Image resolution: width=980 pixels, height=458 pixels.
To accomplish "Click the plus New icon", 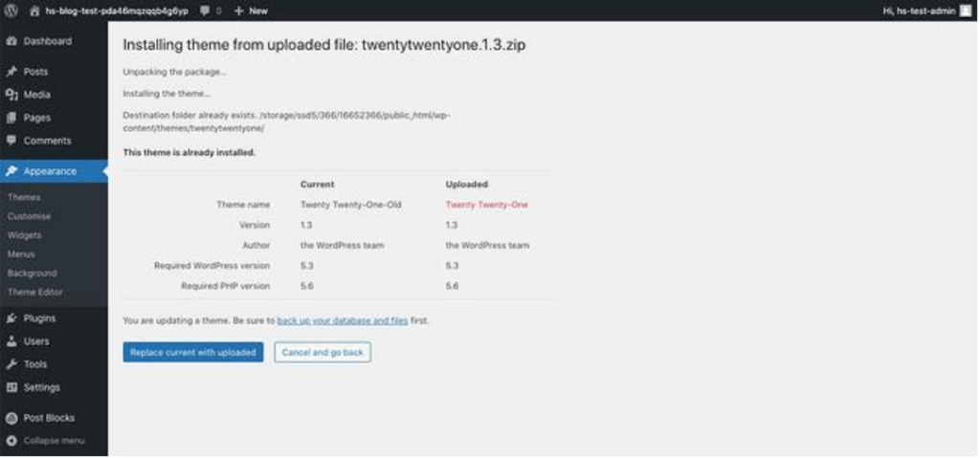I will (x=238, y=11).
